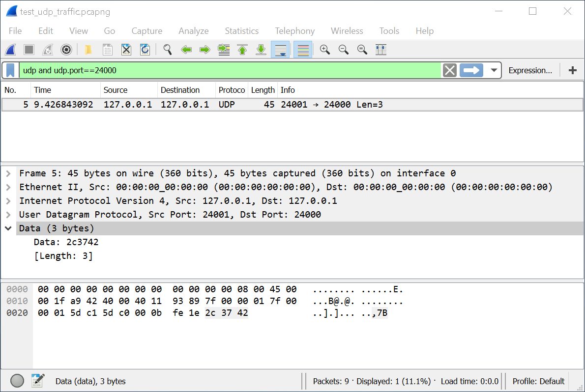Expand the Frame 5 tree row
Image resolution: width=585 pixels, height=392 pixels.
pos(8,173)
